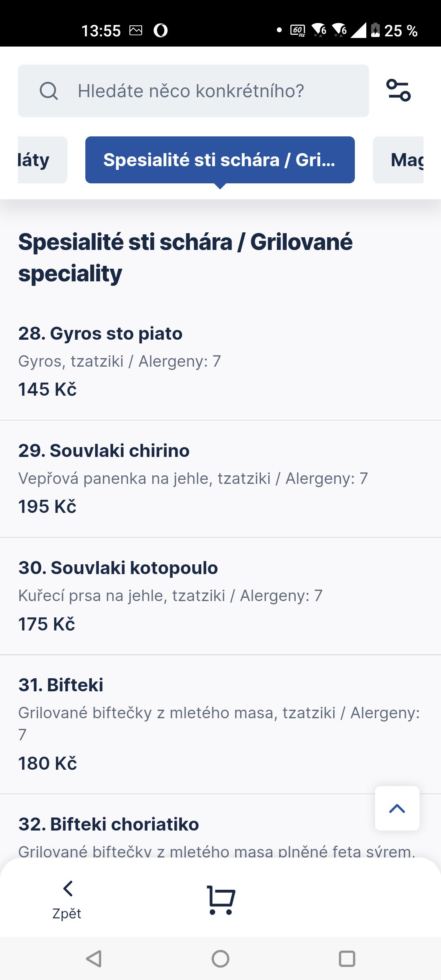Tap the battery status indicator
441x980 pixels.
tap(375, 31)
